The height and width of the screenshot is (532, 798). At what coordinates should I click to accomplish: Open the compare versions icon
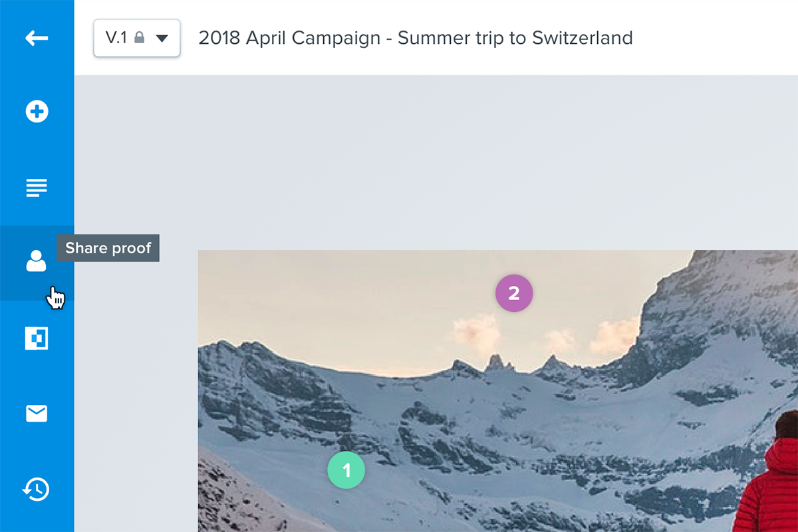[37, 338]
